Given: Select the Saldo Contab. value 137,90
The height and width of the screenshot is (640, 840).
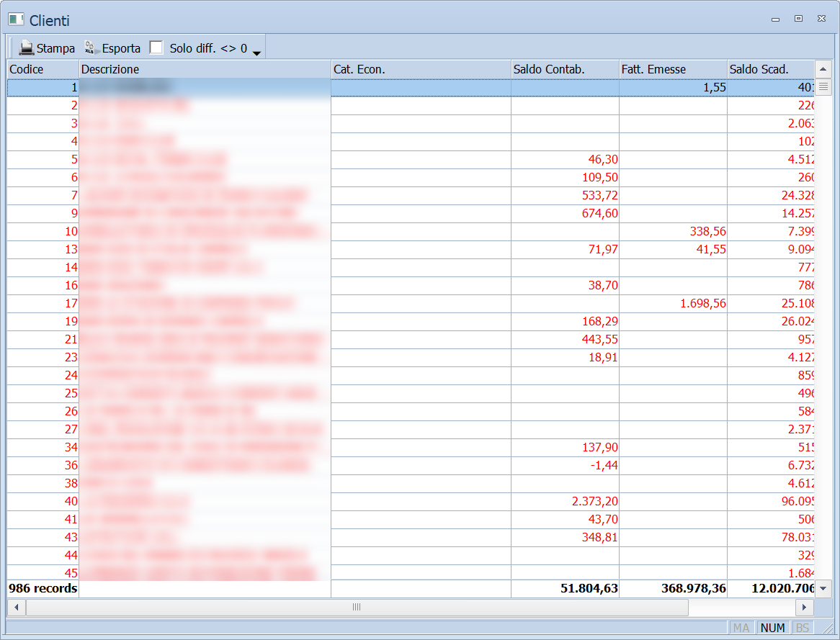Looking at the screenshot, I should click(x=600, y=447).
